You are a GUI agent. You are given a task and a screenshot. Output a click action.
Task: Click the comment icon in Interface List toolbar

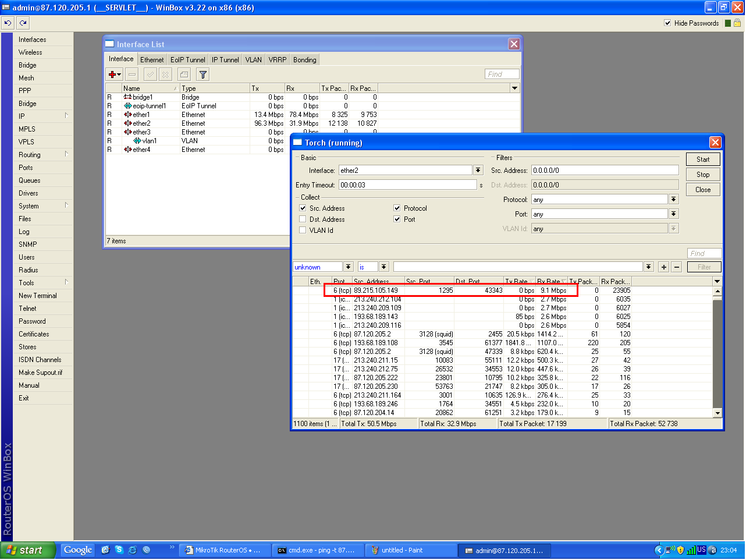point(184,75)
